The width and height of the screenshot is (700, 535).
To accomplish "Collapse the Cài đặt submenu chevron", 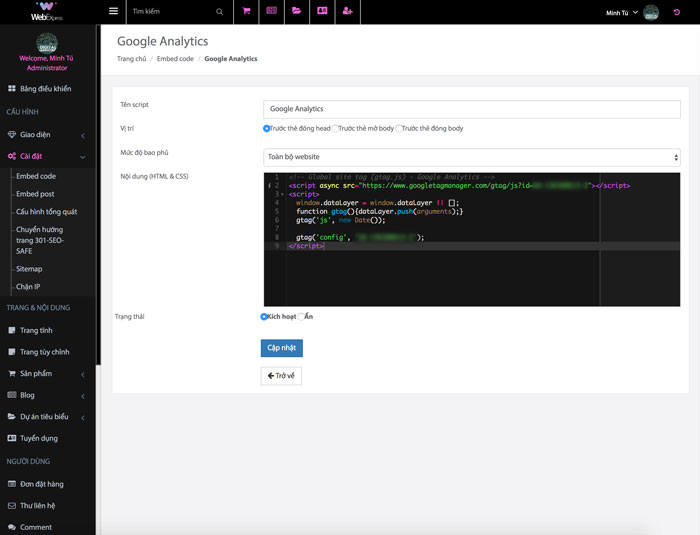I will coord(83,157).
